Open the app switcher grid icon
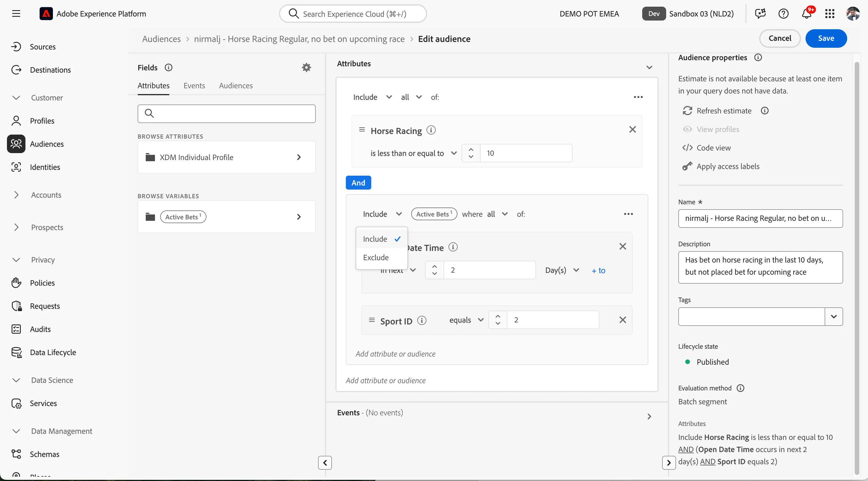 click(x=830, y=14)
